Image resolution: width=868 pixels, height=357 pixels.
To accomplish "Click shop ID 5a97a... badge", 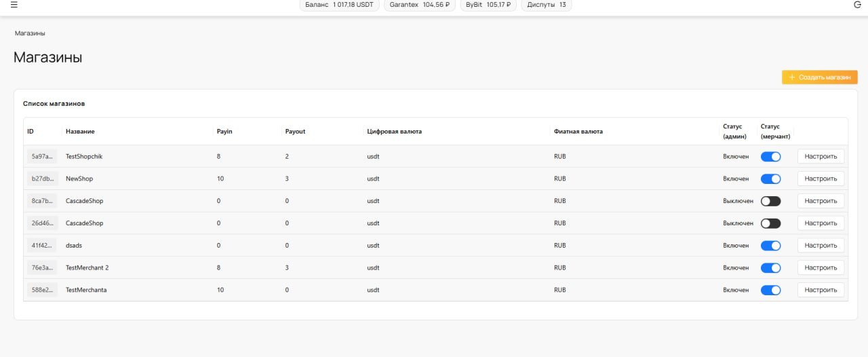I will 42,157.
